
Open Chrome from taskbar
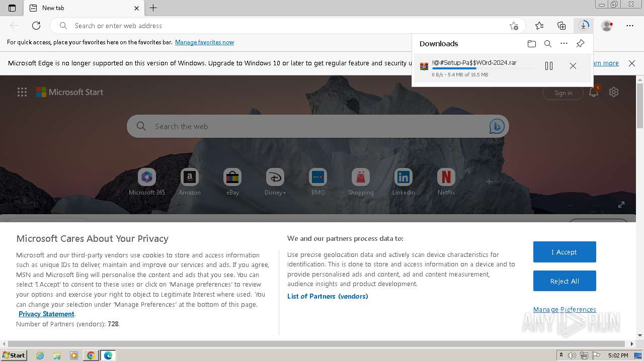click(91, 355)
